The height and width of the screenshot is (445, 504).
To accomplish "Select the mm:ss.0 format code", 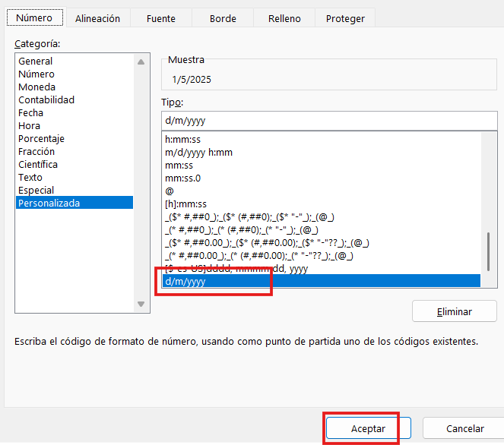I will click(184, 178).
